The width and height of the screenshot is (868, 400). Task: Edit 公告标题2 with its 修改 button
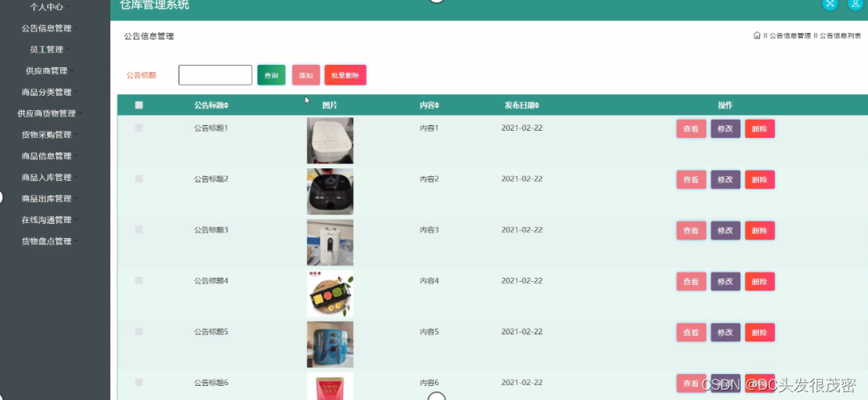point(726,179)
